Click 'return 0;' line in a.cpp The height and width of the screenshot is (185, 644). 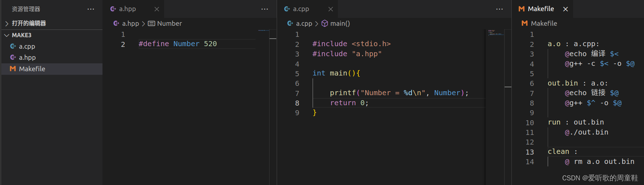coord(349,103)
